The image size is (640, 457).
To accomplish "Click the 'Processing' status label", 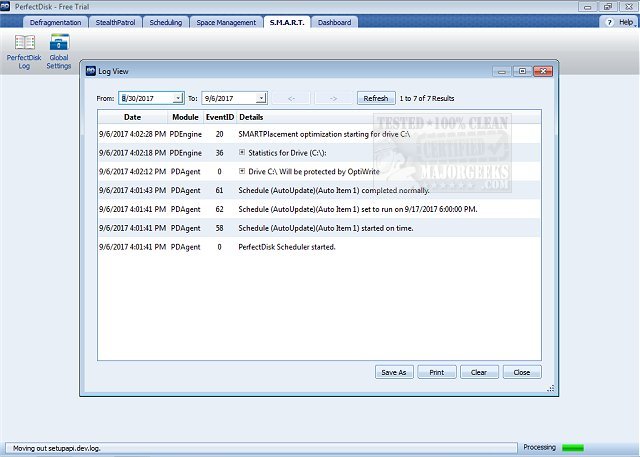I will coord(540,447).
